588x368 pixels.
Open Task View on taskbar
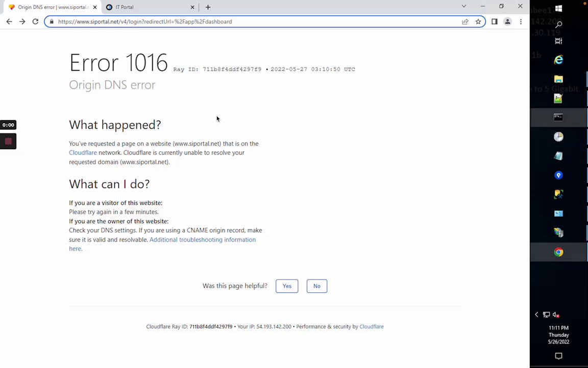click(x=558, y=41)
